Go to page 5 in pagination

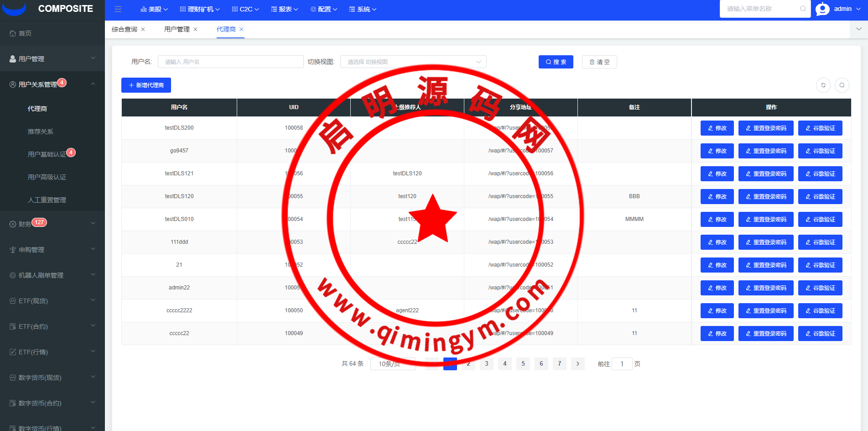[523, 364]
